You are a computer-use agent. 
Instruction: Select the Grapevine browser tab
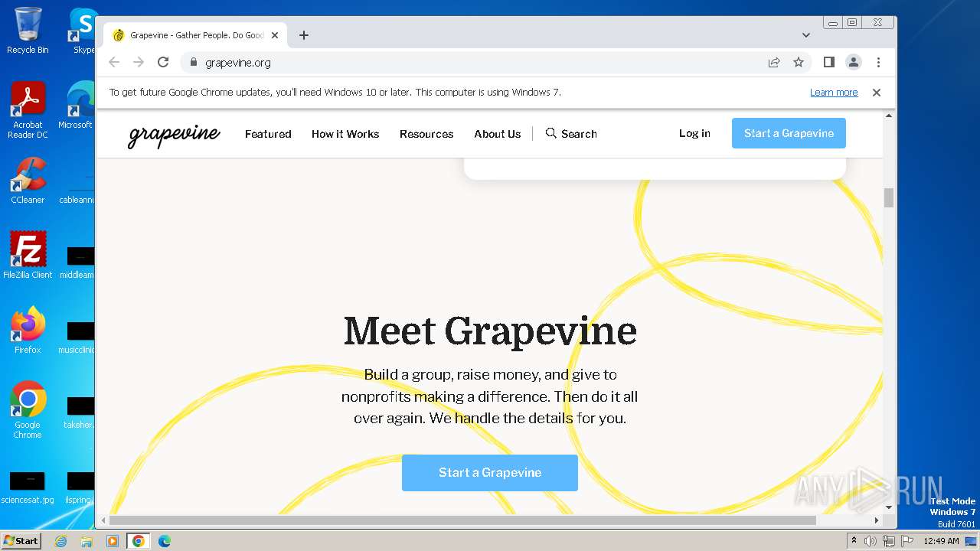195,35
